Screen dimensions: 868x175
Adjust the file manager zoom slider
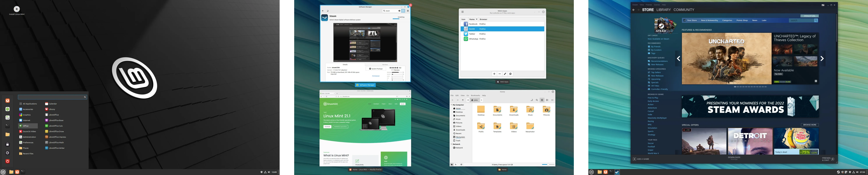[x=548, y=164]
